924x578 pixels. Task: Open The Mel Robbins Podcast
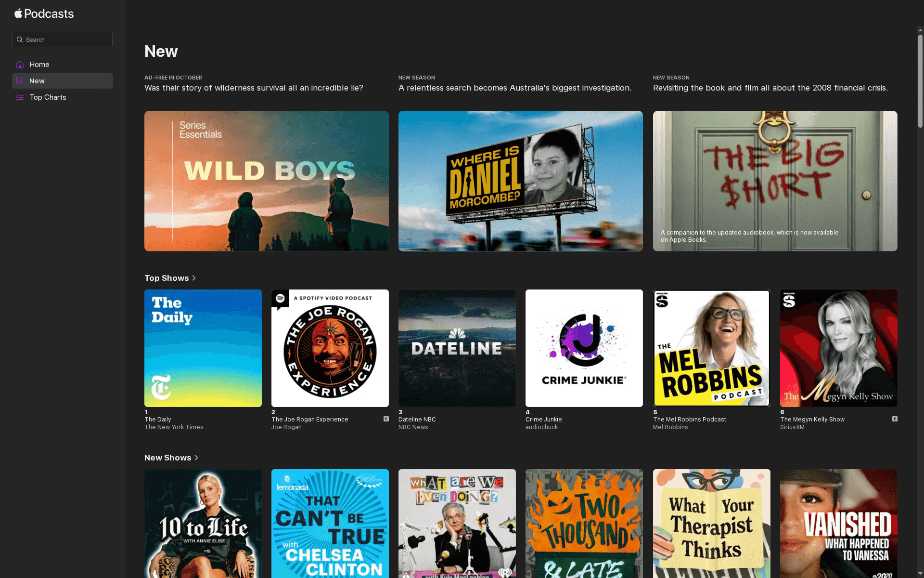coord(711,348)
